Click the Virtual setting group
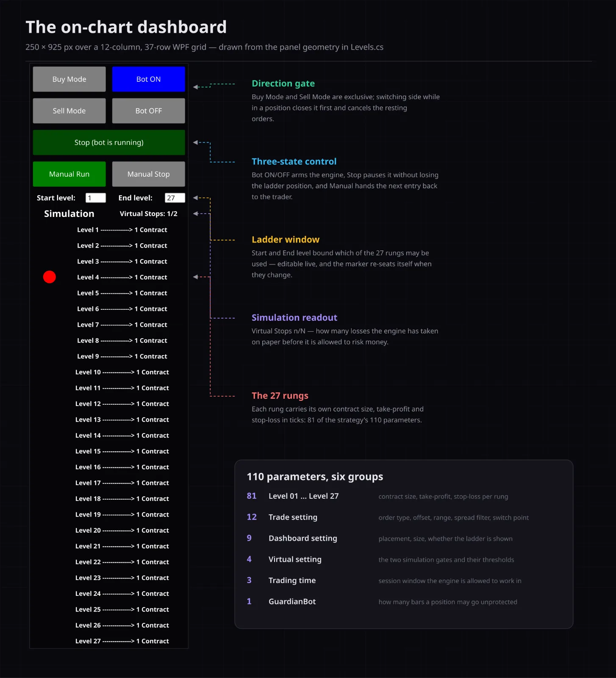 point(295,559)
